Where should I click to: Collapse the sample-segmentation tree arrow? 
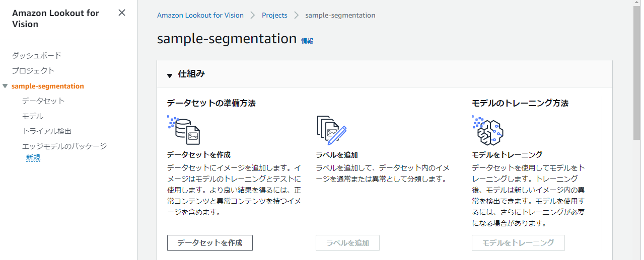coord(5,86)
